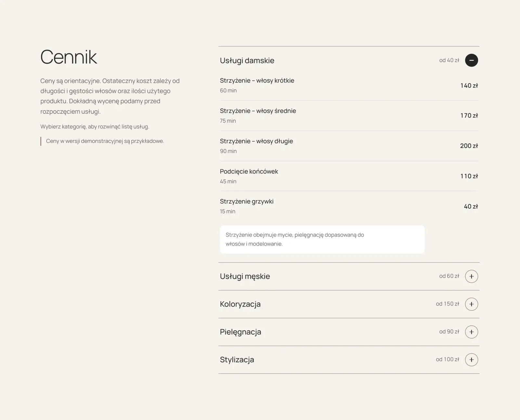Open the Koloryzacja category heading
520x420 pixels.
pos(240,304)
